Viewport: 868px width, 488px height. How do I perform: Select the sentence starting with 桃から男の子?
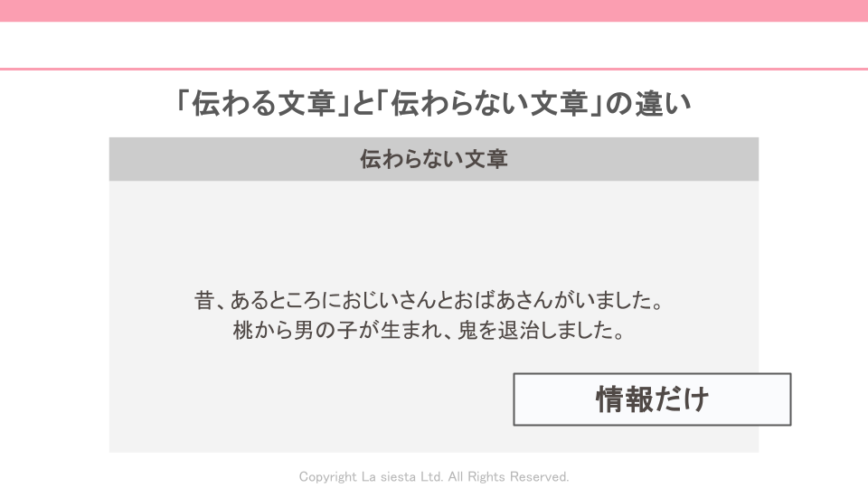coord(429,331)
